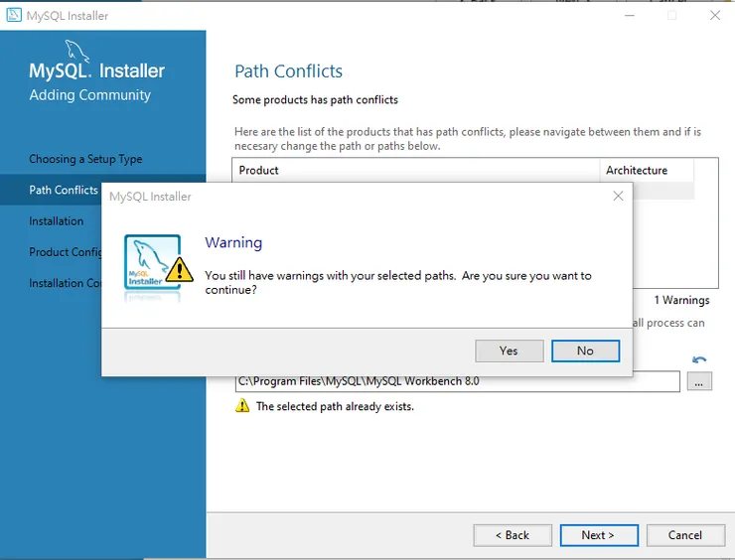Click the yellow warning triangle beside path message
Image resolution: width=735 pixels, height=560 pixels.
(x=242, y=406)
